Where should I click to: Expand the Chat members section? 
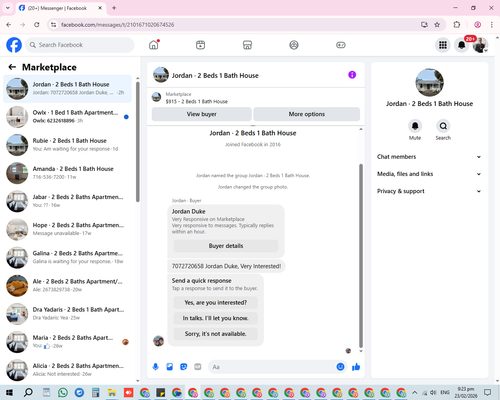click(x=429, y=157)
